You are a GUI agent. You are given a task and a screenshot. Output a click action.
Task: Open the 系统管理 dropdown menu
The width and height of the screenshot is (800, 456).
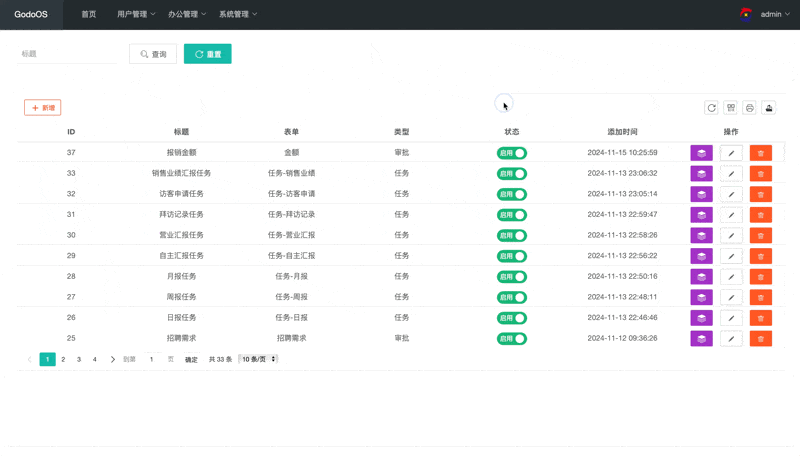[x=238, y=14]
